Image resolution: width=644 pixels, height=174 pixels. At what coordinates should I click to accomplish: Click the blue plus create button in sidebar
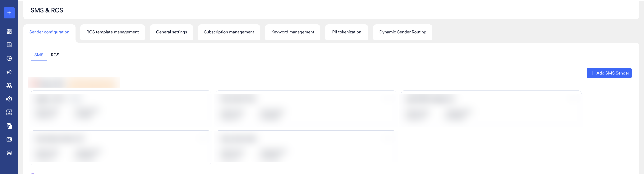click(9, 13)
